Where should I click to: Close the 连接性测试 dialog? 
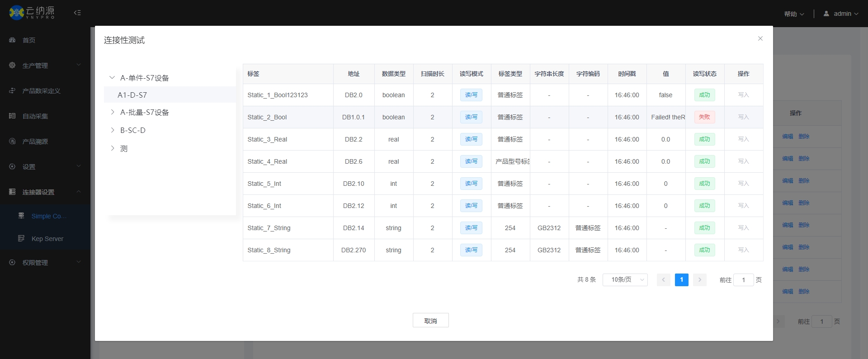pyautogui.click(x=760, y=39)
